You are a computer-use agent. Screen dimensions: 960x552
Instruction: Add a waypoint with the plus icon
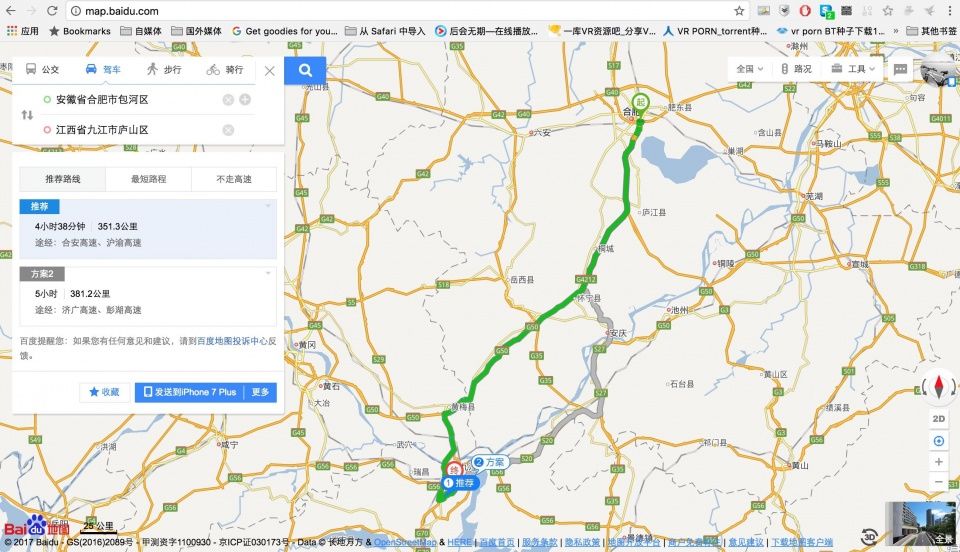(x=245, y=99)
